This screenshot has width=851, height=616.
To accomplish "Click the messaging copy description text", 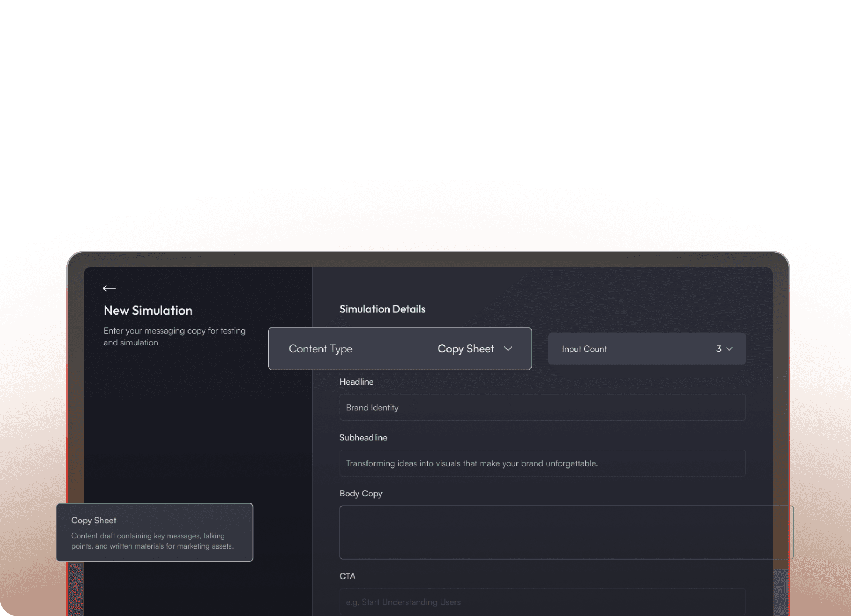I will pos(174,336).
